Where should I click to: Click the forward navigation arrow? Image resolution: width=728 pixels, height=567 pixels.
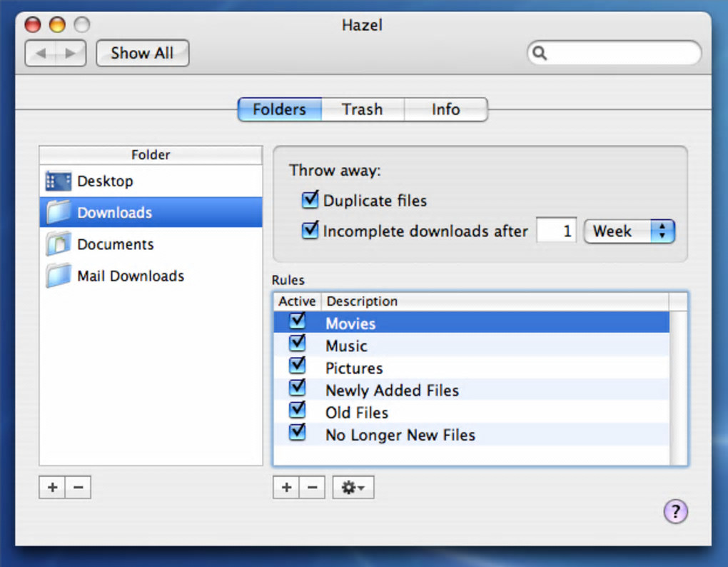click(71, 54)
